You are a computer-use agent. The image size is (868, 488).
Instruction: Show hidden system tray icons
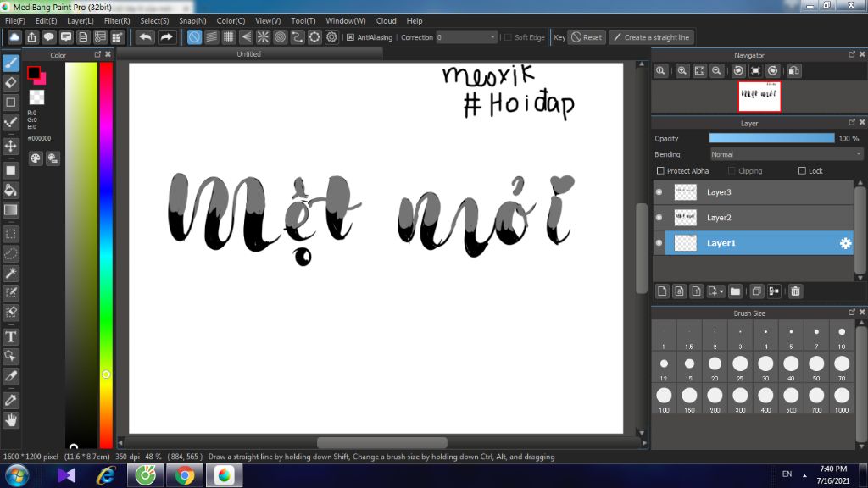[x=804, y=476]
